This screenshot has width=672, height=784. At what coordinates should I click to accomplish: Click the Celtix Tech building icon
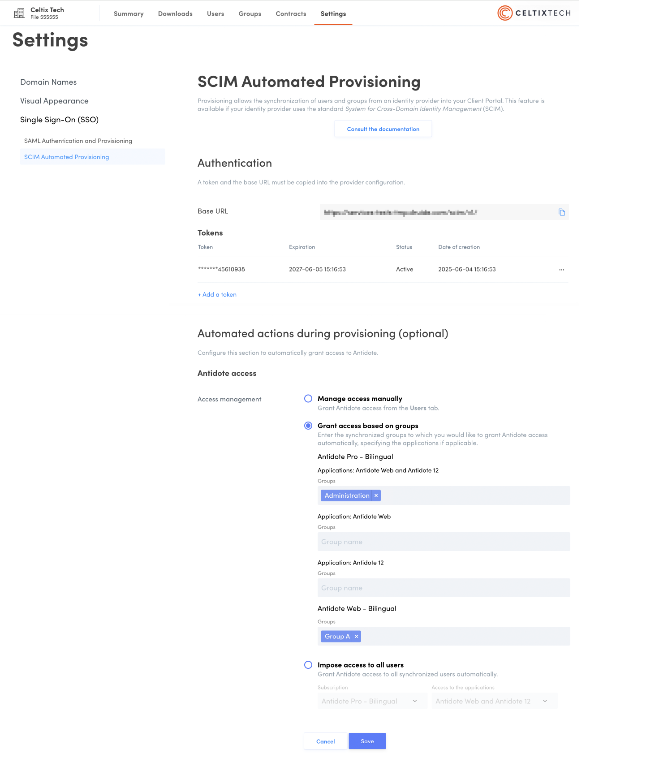pyautogui.click(x=19, y=13)
